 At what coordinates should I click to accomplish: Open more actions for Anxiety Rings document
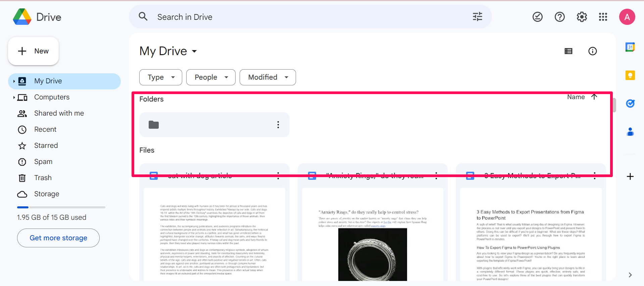pos(436,175)
